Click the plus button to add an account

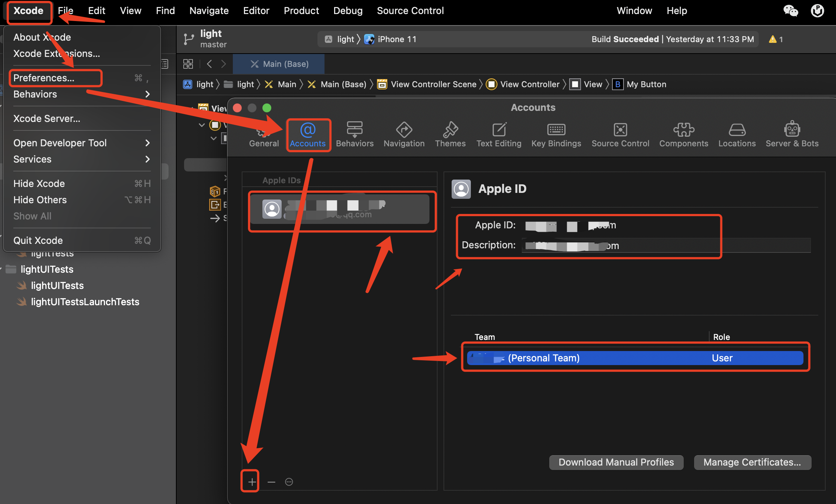tap(251, 481)
